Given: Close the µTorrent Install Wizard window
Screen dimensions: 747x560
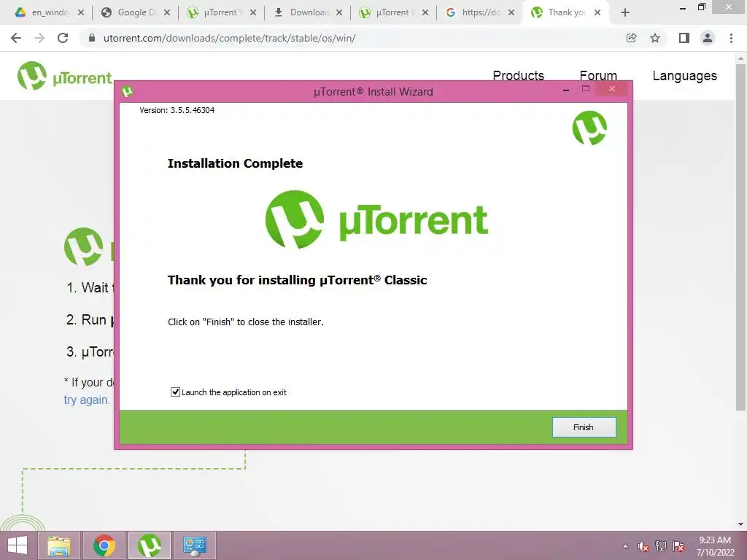Looking at the screenshot, I should tap(612, 88).
